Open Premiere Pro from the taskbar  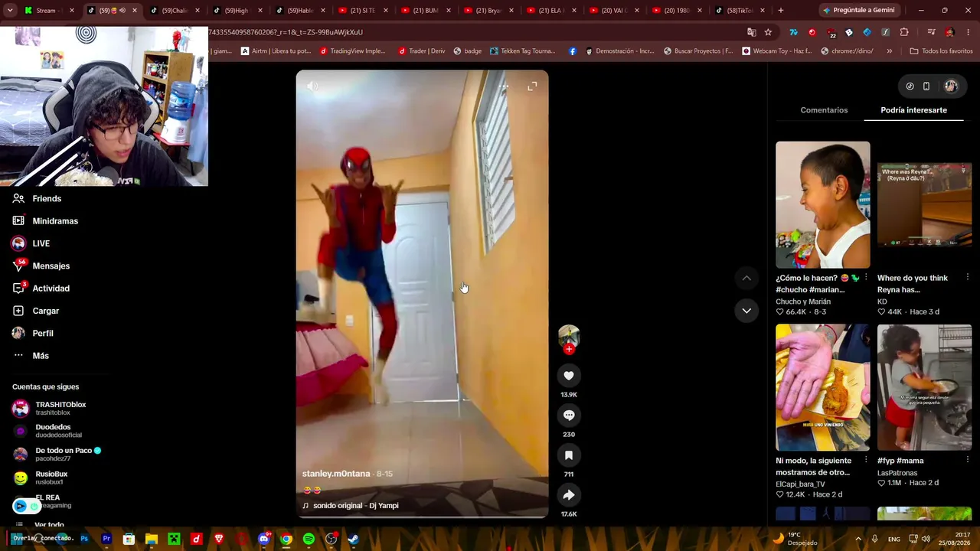(106, 539)
